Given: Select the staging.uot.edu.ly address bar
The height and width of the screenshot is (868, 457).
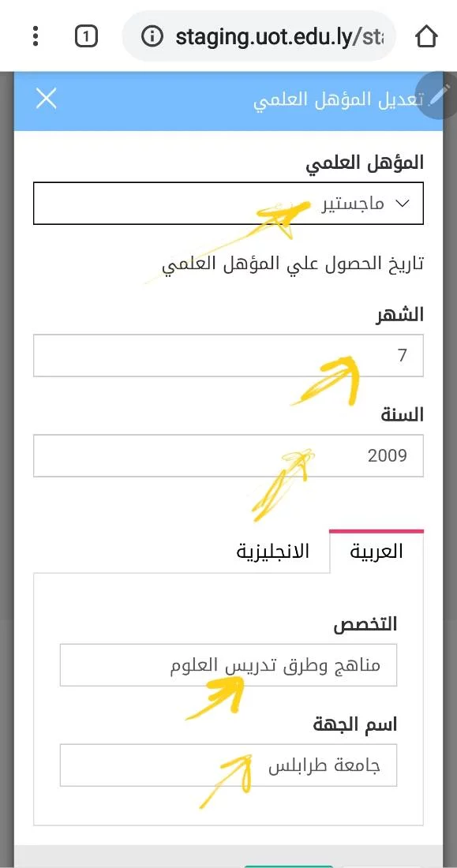Looking at the screenshot, I should [259, 37].
